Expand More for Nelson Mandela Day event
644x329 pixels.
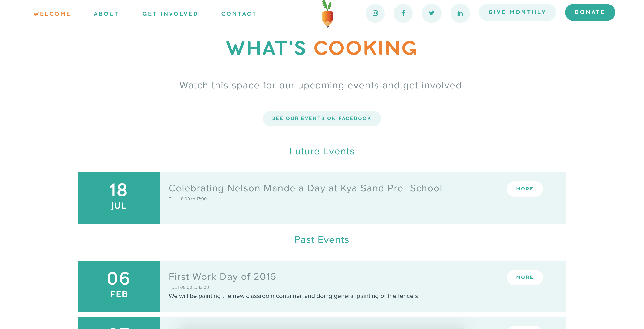[x=524, y=189]
